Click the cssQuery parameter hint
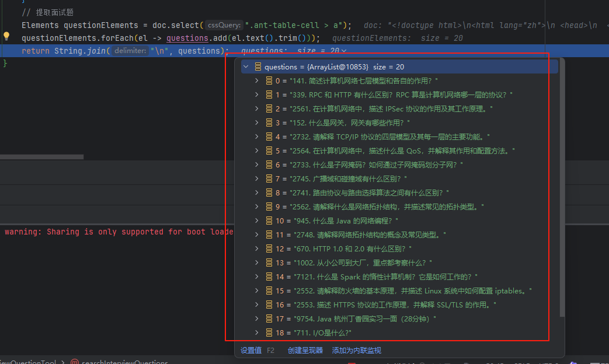 pos(224,25)
